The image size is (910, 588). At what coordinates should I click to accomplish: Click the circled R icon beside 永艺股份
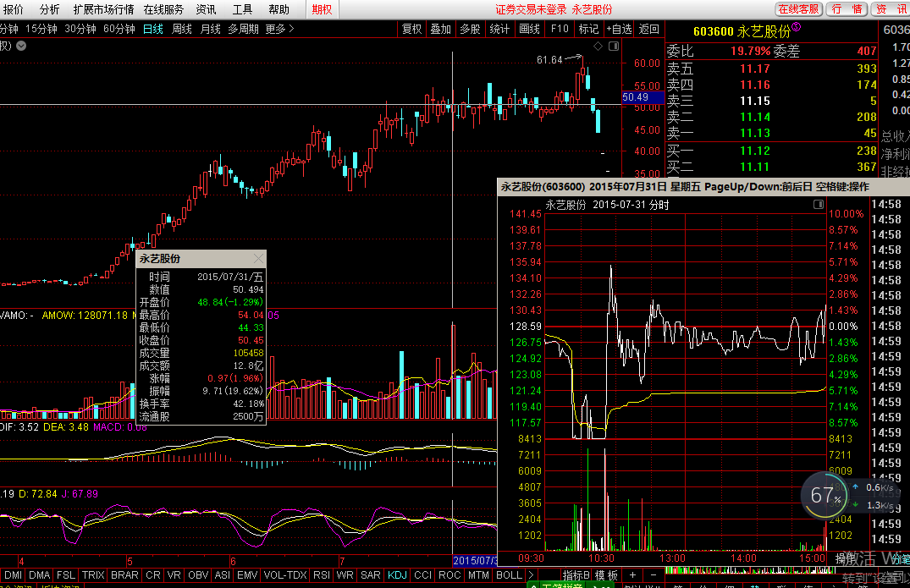(796, 28)
